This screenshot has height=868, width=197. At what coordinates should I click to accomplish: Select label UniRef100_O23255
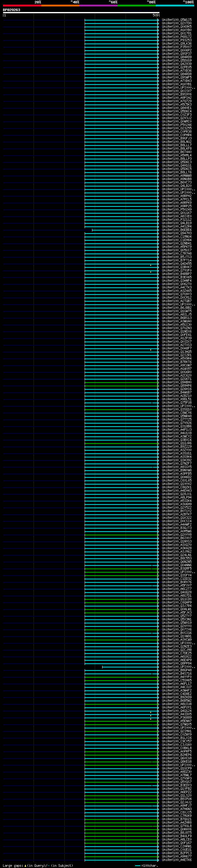(x=177, y=128)
